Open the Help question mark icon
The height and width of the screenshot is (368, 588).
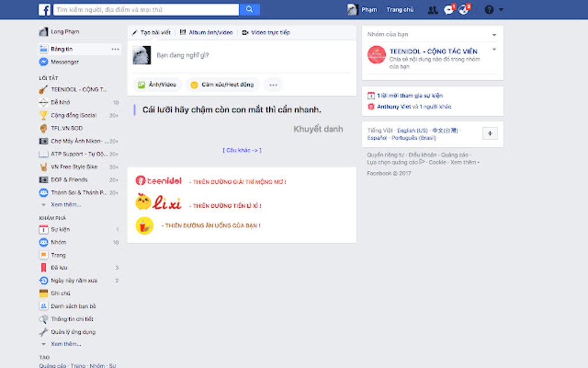pos(489,9)
